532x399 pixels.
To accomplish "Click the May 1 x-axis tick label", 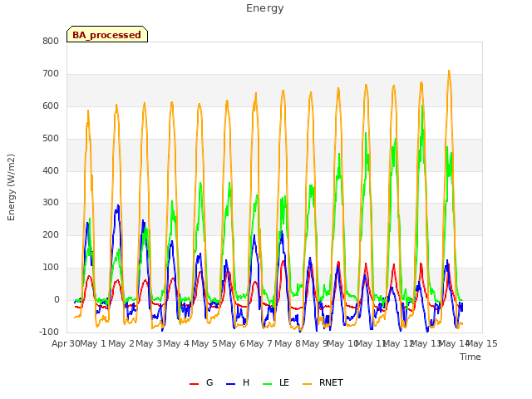I will (x=92, y=343).
